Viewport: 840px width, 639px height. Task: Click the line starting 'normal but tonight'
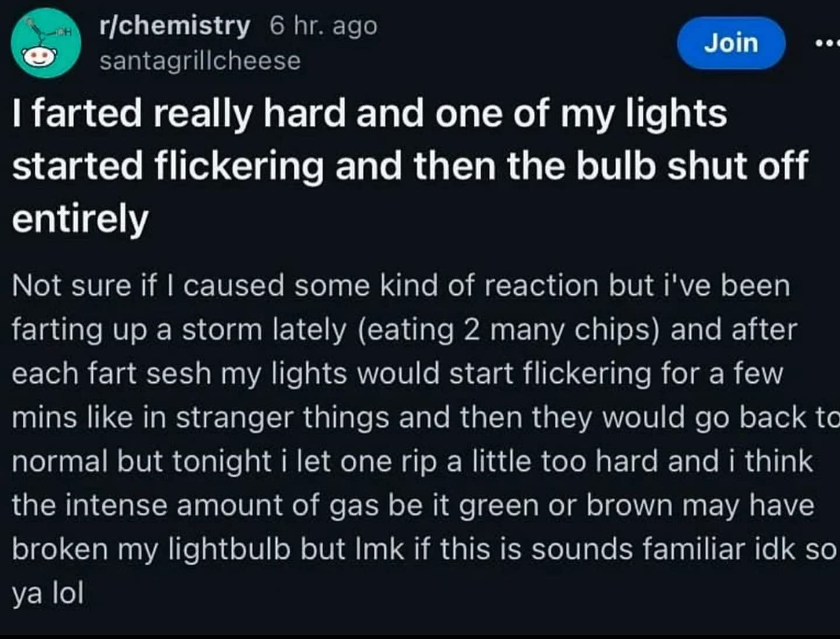click(x=412, y=461)
